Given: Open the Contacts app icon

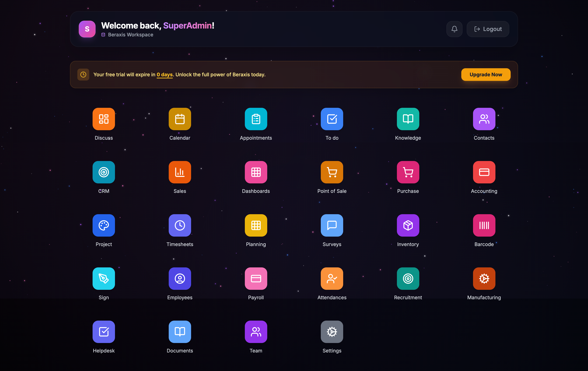Looking at the screenshot, I should [x=484, y=119].
